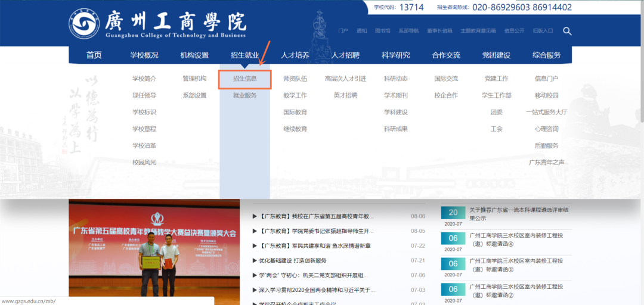The width and height of the screenshot is (644, 305).
Task: Go to 国际交流
Action: click(x=446, y=79)
